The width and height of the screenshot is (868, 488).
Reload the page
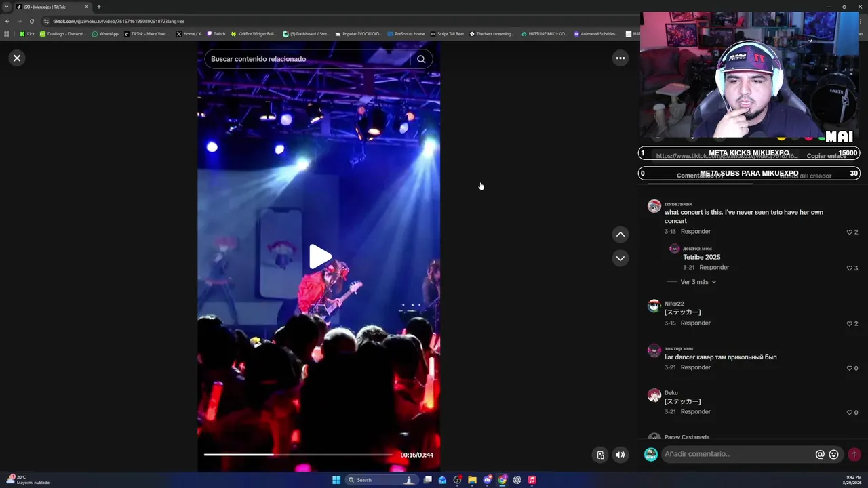(31, 21)
